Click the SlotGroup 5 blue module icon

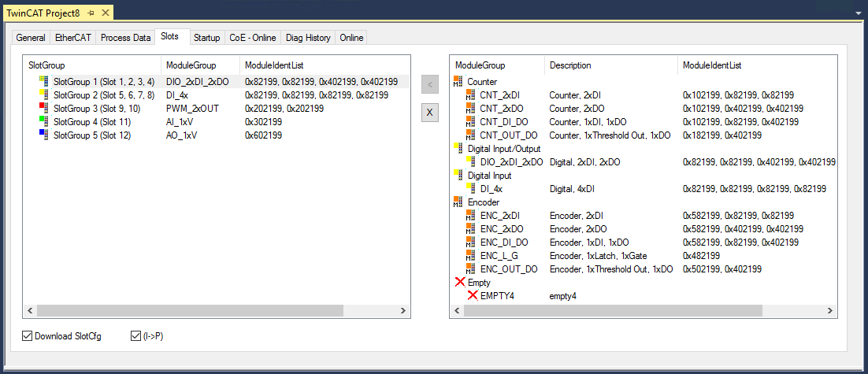[44, 135]
